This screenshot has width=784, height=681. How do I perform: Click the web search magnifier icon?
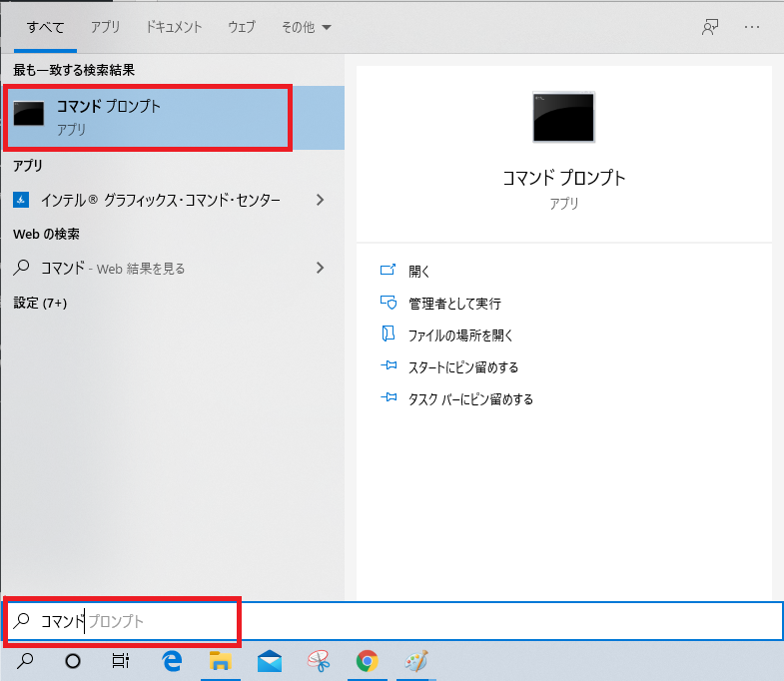[21, 268]
